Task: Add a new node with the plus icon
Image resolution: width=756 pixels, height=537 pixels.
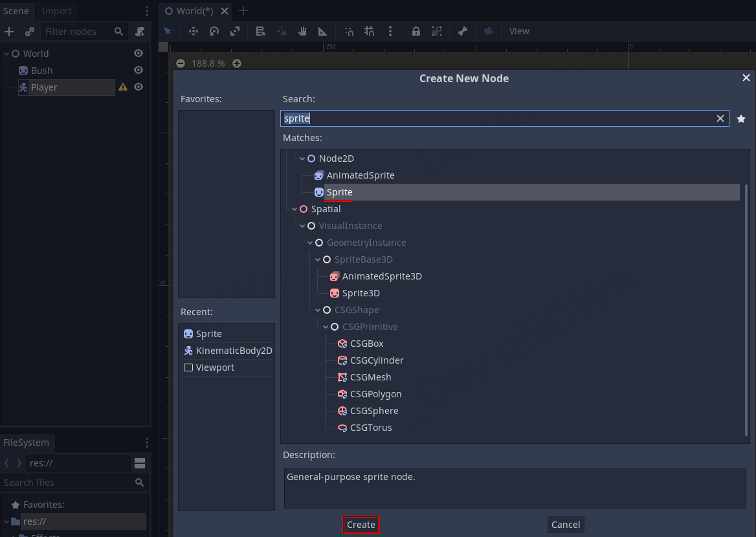Action: click(x=9, y=32)
